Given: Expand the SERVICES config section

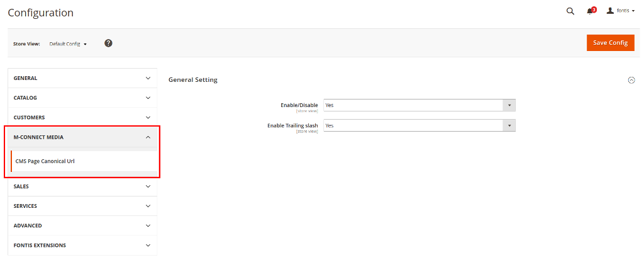Looking at the screenshot, I should pyautogui.click(x=82, y=206).
